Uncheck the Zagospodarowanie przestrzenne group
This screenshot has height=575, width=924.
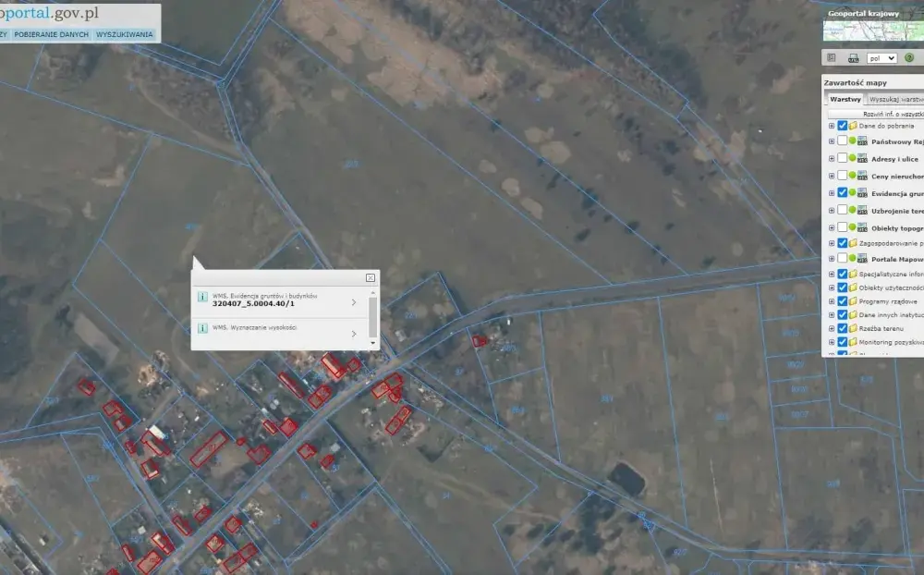click(x=842, y=243)
